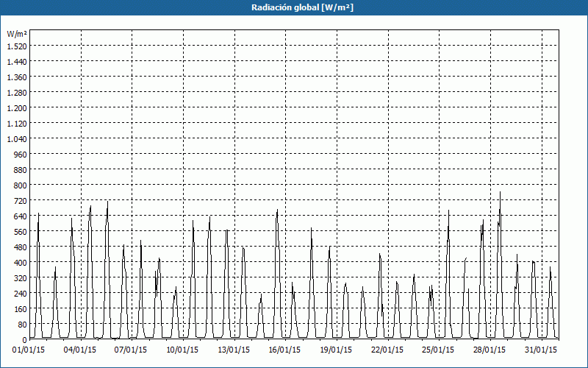Click the 19/01/15 date label
Viewport: 588px width, 368px height.
click(x=336, y=350)
